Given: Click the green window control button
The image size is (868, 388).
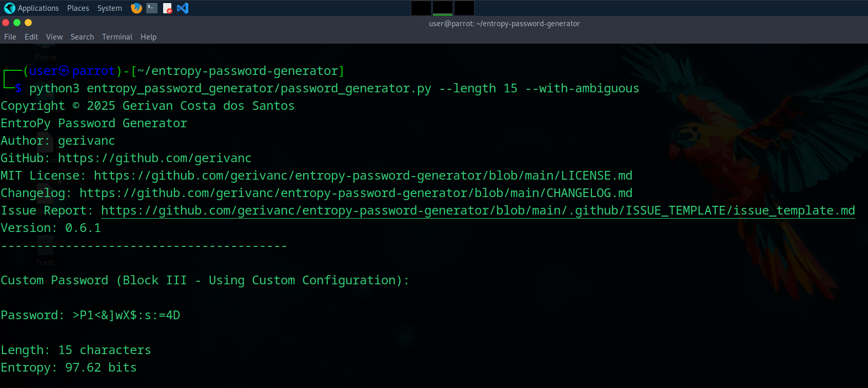Looking at the screenshot, I should pos(17,23).
